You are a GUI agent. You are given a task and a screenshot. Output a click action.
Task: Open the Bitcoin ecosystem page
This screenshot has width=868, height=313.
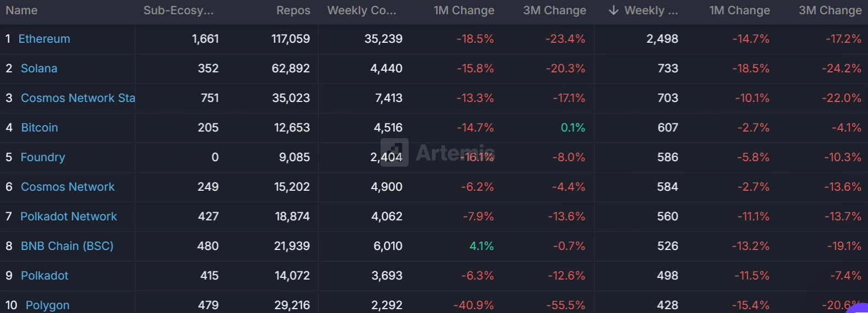pyautogui.click(x=39, y=128)
